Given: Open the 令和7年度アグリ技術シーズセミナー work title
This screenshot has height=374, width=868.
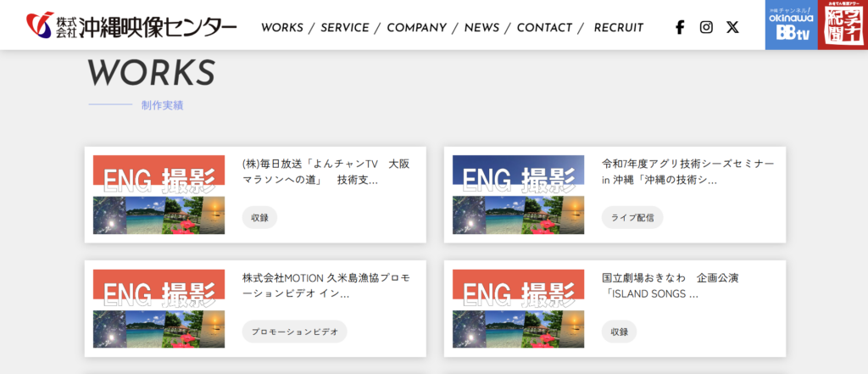Looking at the screenshot, I should click(687, 171).
